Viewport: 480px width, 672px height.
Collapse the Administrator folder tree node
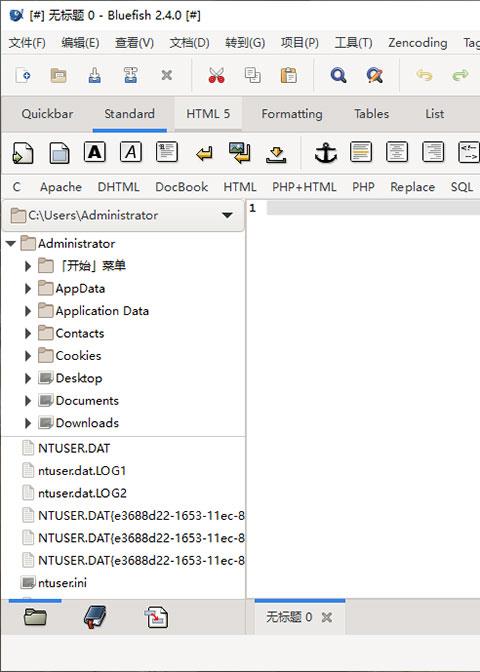(11, 244)
